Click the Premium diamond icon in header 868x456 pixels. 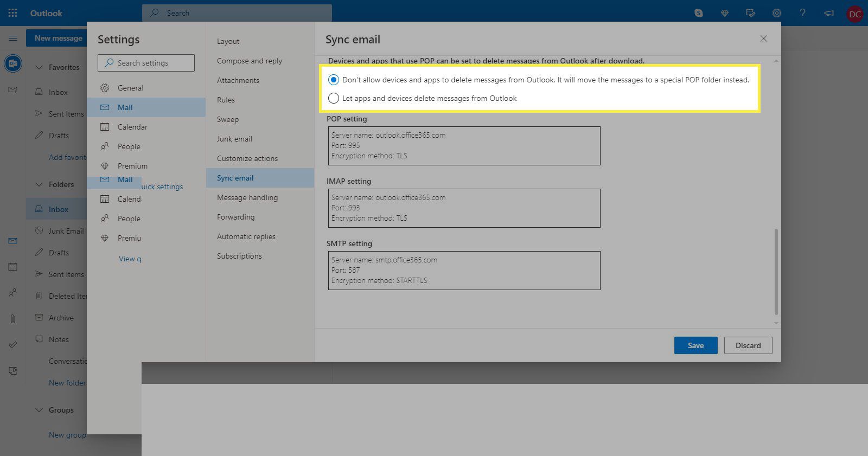724,13
